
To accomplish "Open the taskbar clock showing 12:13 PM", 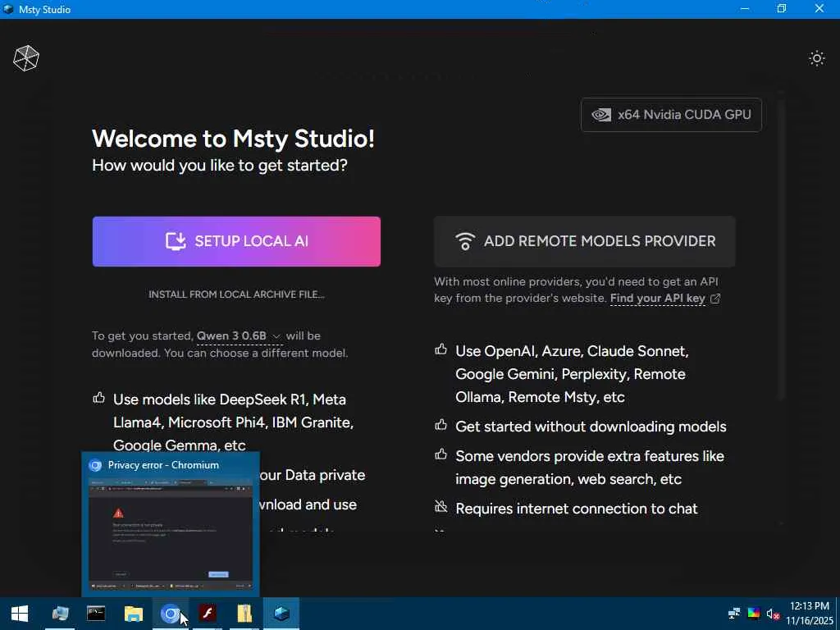I will pos(810,614).
